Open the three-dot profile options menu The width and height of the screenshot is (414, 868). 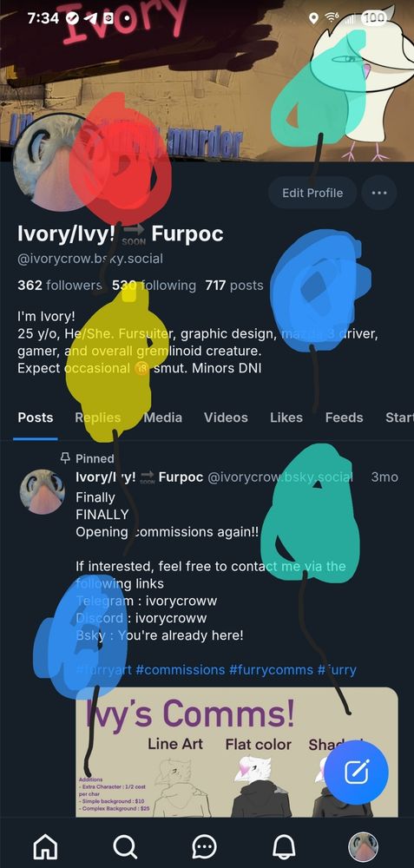tap(379, 193)
